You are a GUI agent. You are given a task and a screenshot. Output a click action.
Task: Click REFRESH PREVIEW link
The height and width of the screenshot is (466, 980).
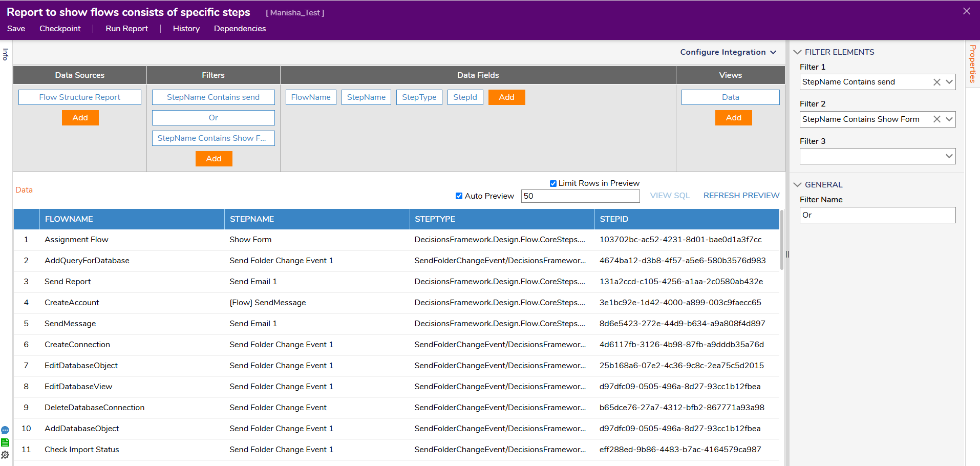point(741,196)
